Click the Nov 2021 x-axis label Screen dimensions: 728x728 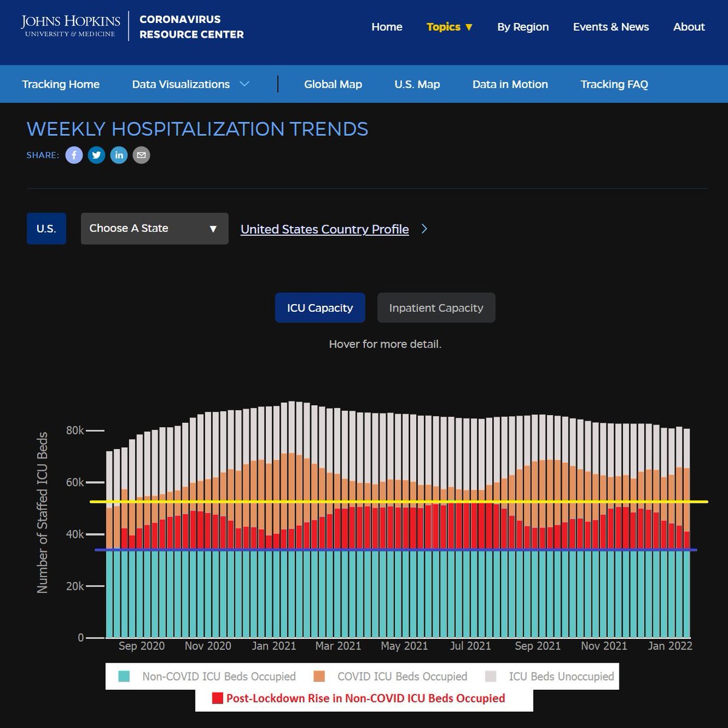point(604,646)
